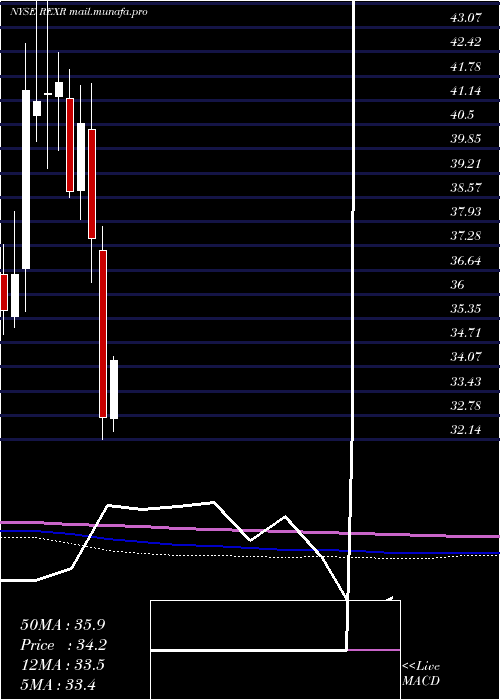Click the '50MA : 35.9' indicator text
This screenshot has width=500, height=700.
coord(63,625)
